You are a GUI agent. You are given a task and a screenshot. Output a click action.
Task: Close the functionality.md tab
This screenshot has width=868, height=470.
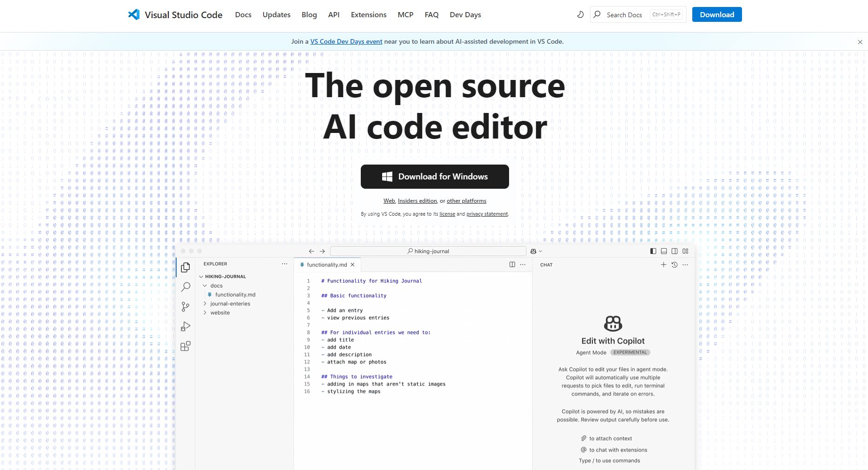point(352,265)
